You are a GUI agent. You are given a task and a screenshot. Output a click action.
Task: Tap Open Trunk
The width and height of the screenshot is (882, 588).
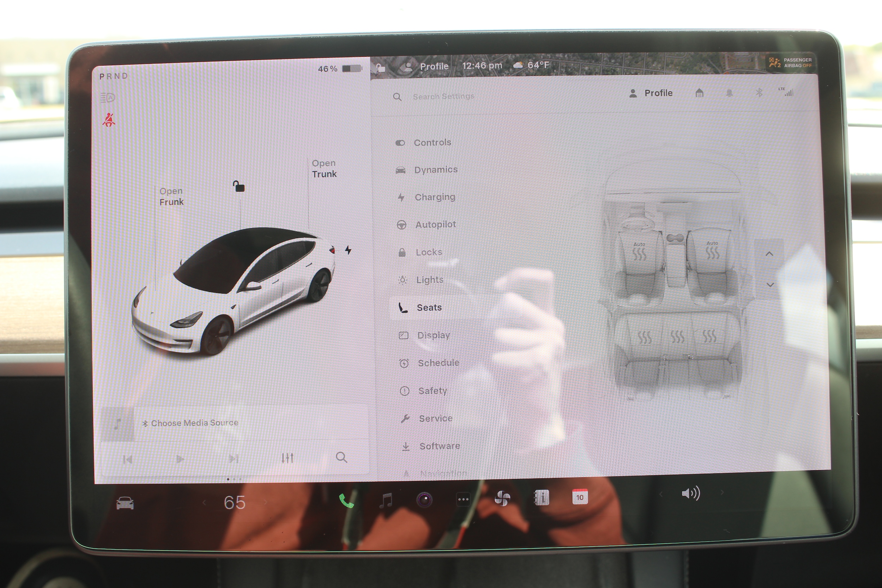324,169
